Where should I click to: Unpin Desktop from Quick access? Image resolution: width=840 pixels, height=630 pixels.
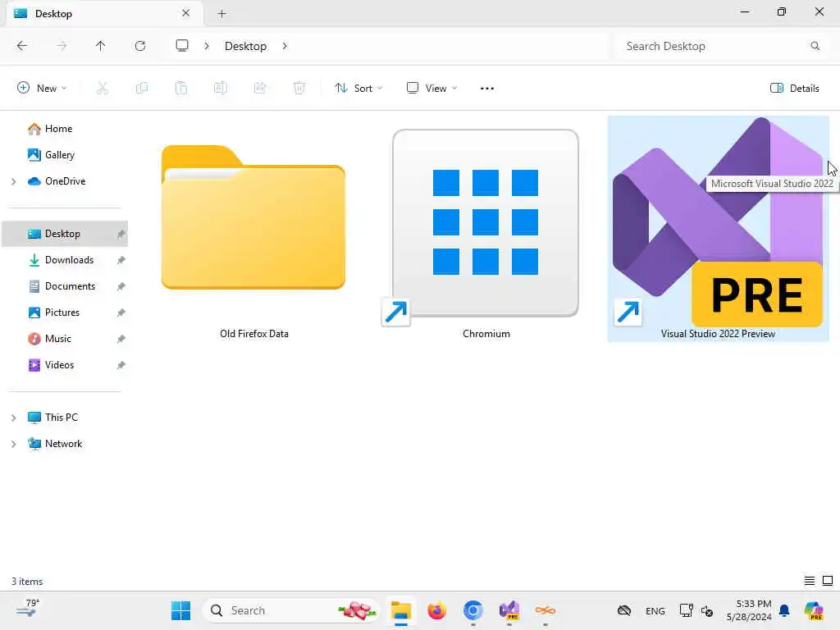point(121,234)
